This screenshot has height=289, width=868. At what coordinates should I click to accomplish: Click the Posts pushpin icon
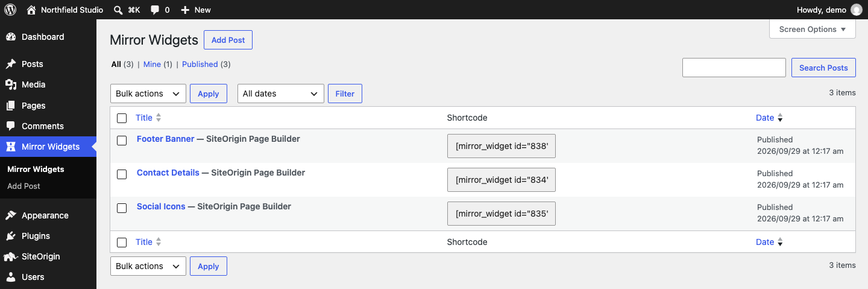coord(11,64)
